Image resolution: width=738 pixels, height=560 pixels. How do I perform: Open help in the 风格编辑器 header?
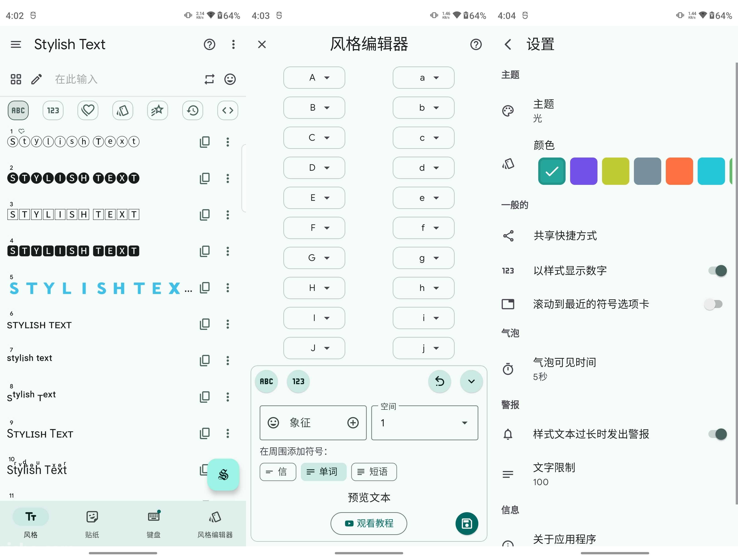[x=476, y=44]
